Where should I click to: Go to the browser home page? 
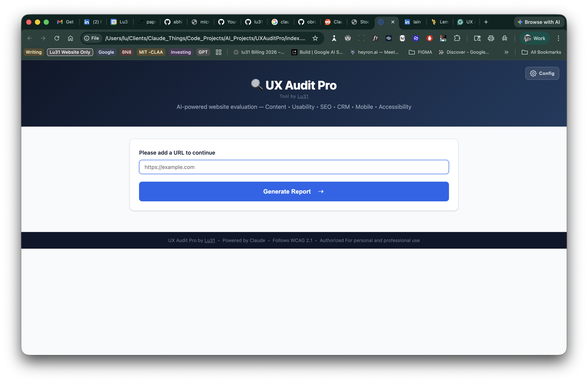pos(70,38)
